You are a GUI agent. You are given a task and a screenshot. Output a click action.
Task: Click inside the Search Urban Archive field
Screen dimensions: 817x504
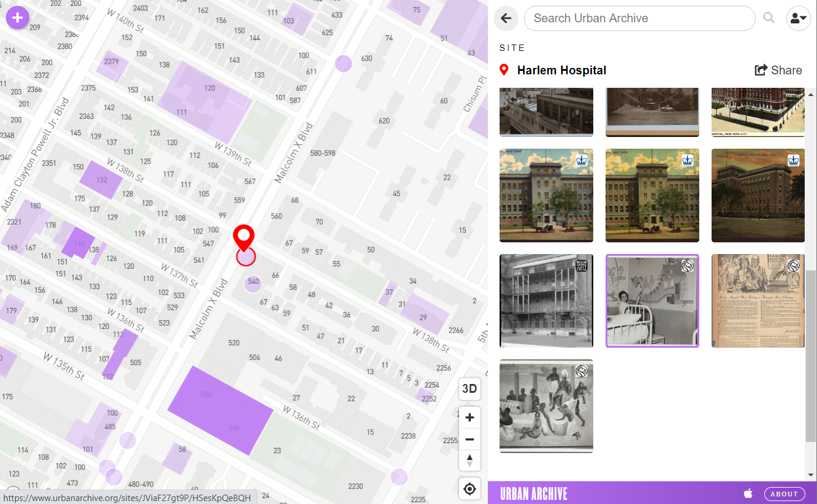pos(640,18)
